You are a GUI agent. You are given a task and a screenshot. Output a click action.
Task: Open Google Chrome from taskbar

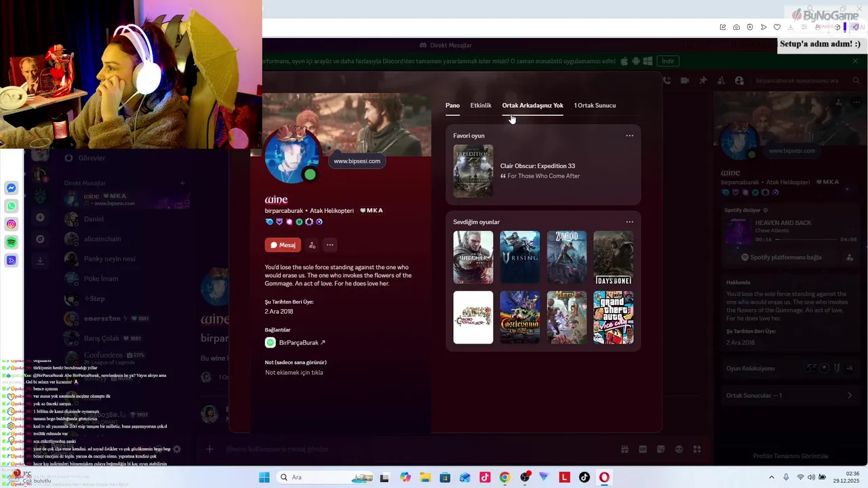[505, 477]
